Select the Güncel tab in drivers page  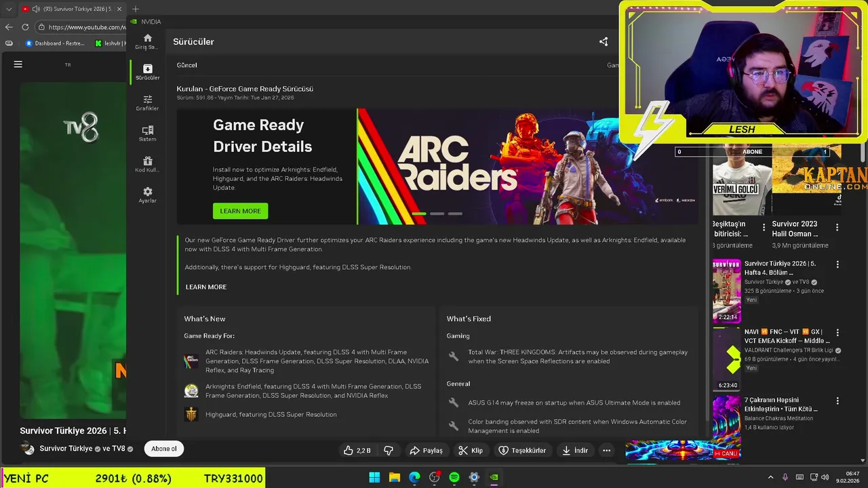tap(186, 65)
